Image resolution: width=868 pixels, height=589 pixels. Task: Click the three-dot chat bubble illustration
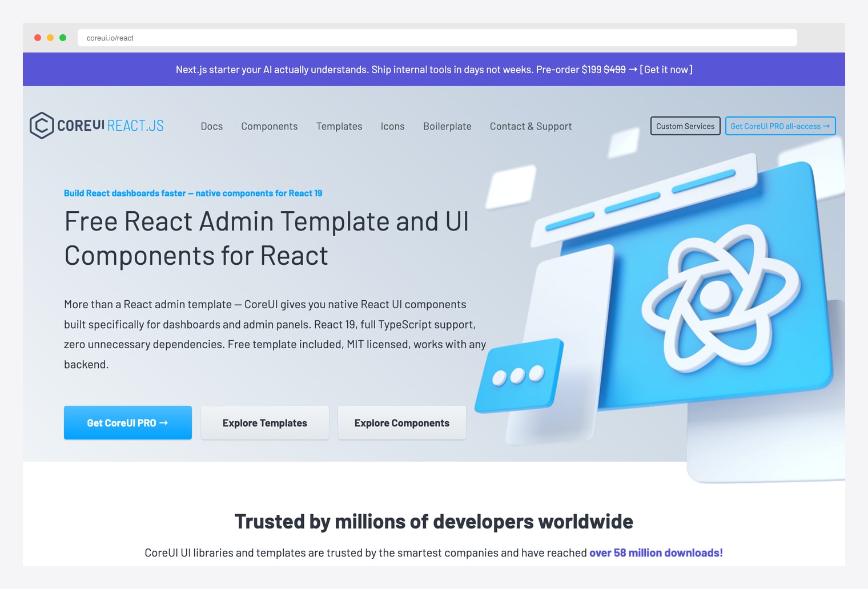click(519, 376)
